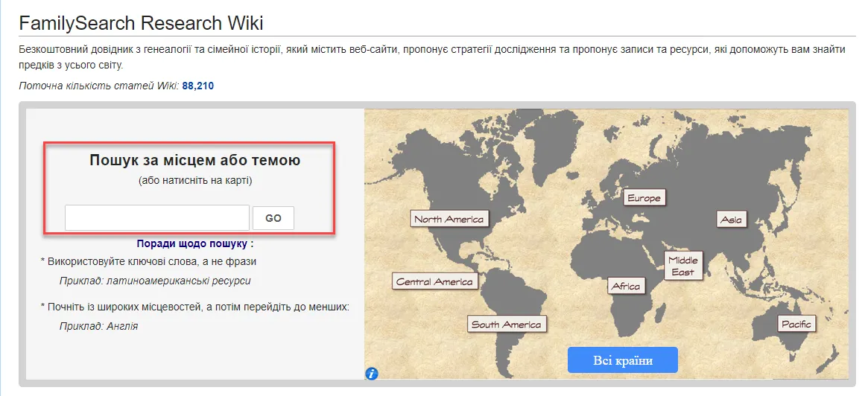The height and width of the screenshot is (396, 868).
Task: Click the FamilySearch Research Wiki page title
Action: (141, 23)
